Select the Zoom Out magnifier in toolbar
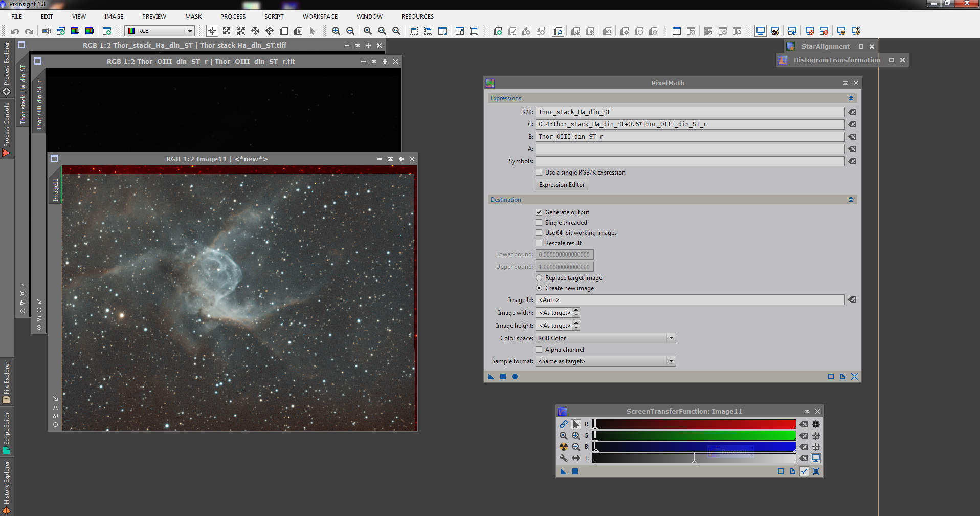980x516 pixels. [x=350, y=31]
